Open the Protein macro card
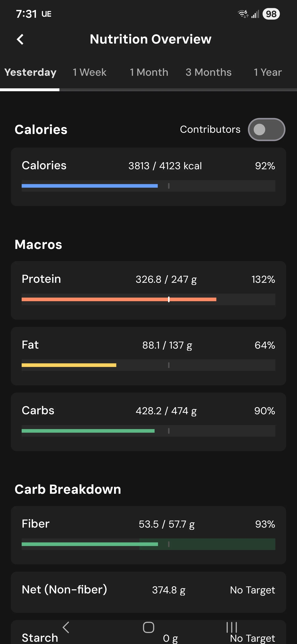This screenshot has height=644, width=297. point(148,290)
